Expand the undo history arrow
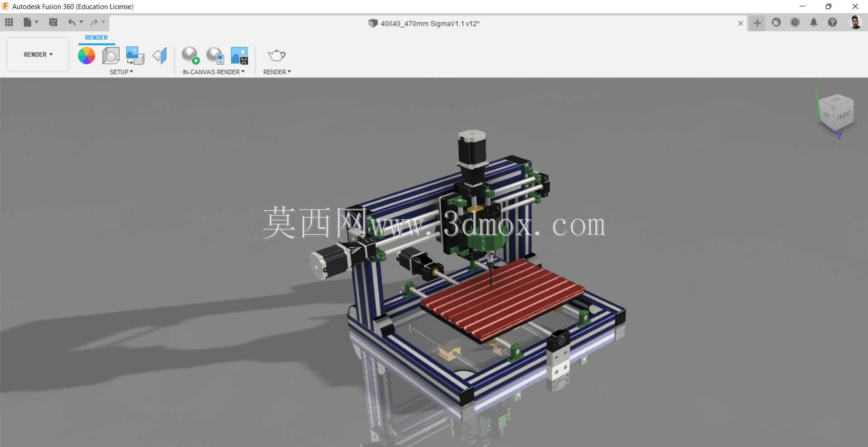 (x=82, y=22)
